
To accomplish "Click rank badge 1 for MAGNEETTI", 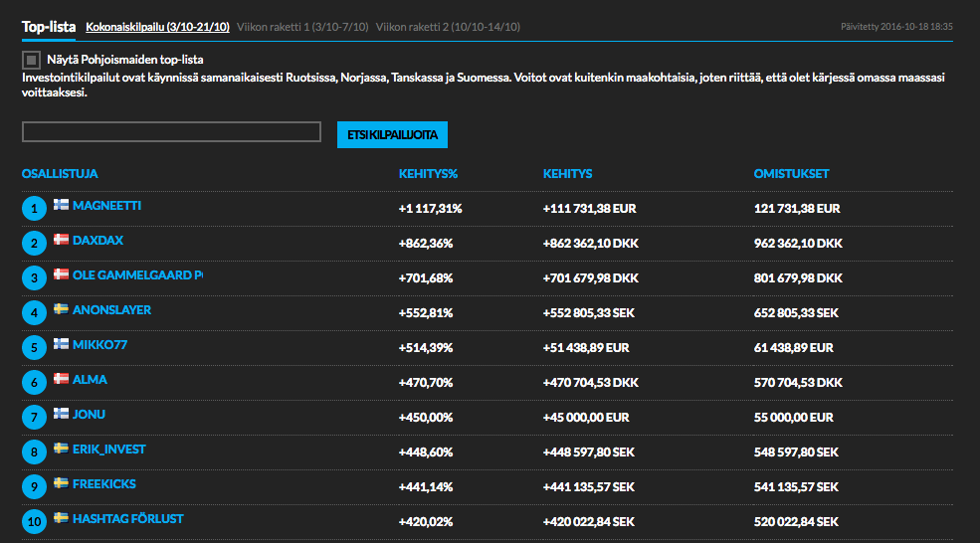I will tap(35, 209).
